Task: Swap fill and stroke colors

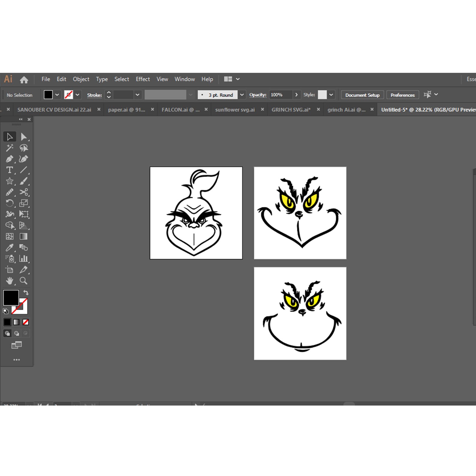Action: point(26,293)
